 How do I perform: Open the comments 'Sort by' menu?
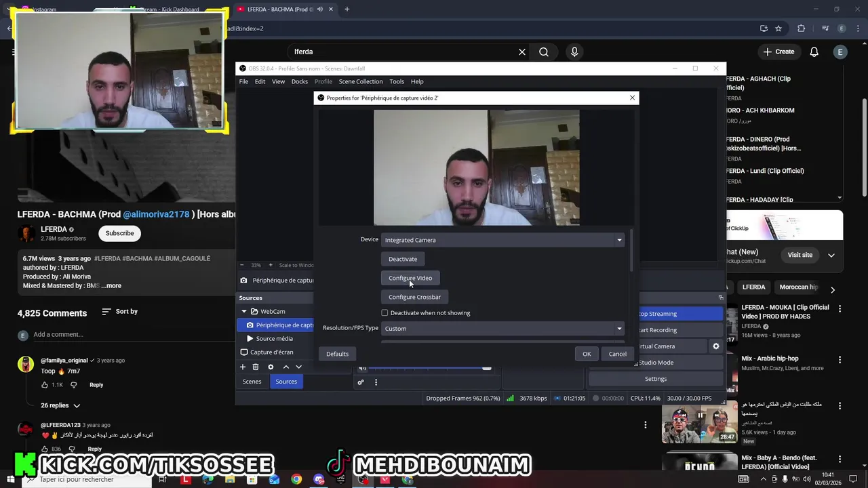[x=120, y=312]
